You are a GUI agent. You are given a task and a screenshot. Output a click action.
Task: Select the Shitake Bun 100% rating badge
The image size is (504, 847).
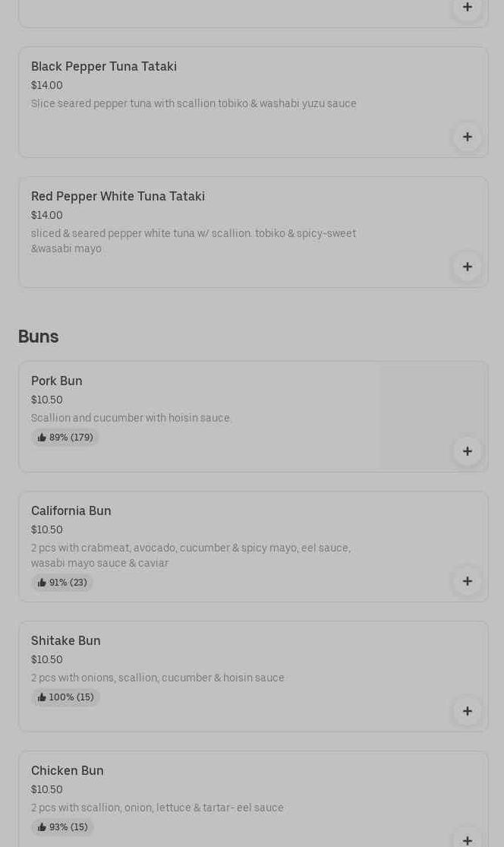[x=65, y=697]
